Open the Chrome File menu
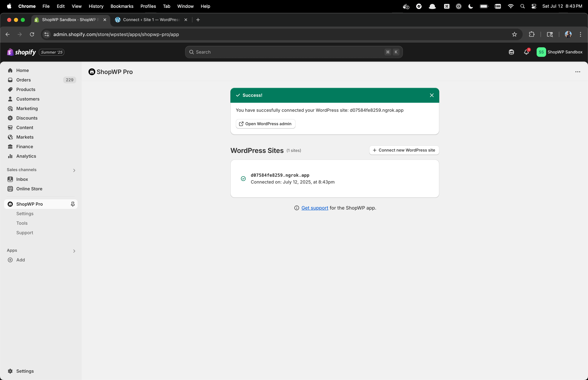Image resolution: width=588 pixels, height=380 pixels. [x=46, y=6]
